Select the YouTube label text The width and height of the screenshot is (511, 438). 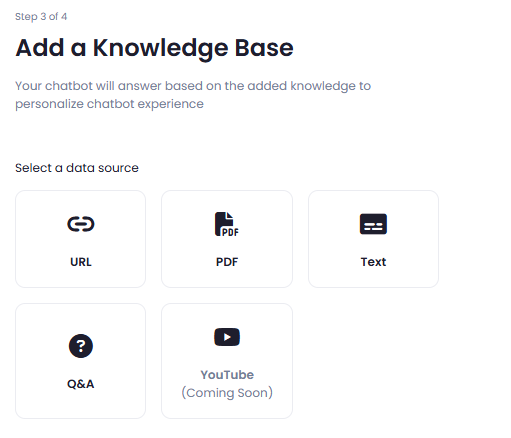(227, 375)
